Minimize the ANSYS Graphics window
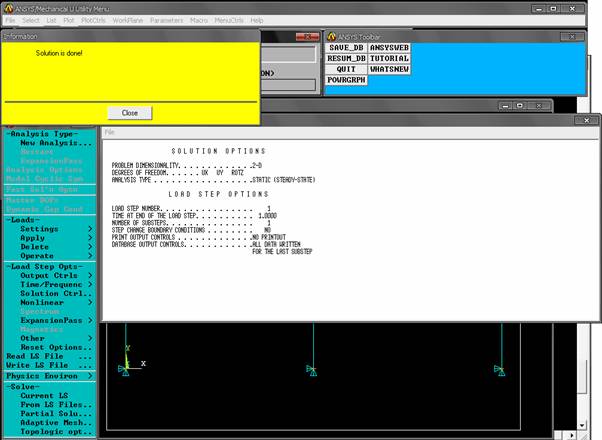 [x=506, y=106]
